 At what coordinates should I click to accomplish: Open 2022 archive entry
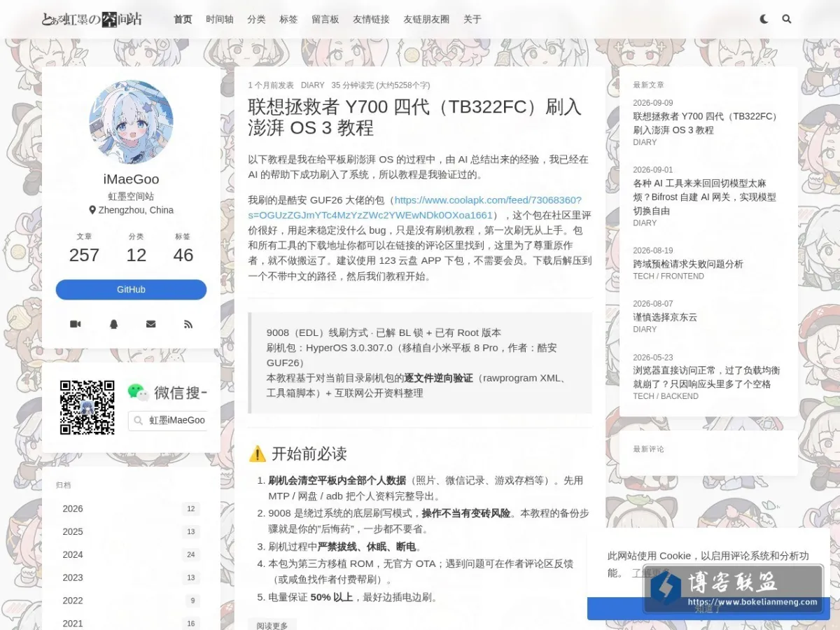(x=131, y=601)
